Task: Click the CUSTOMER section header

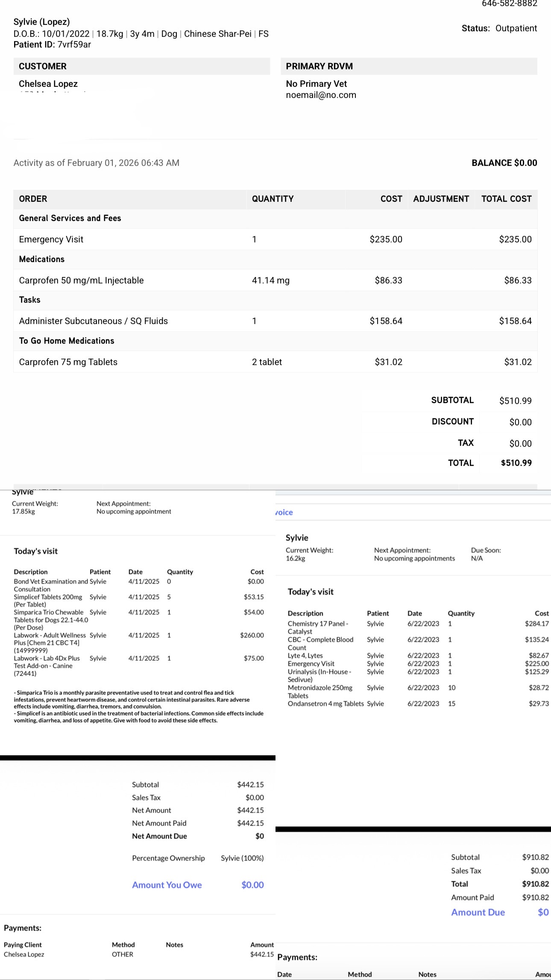Action: pos(43,66)
